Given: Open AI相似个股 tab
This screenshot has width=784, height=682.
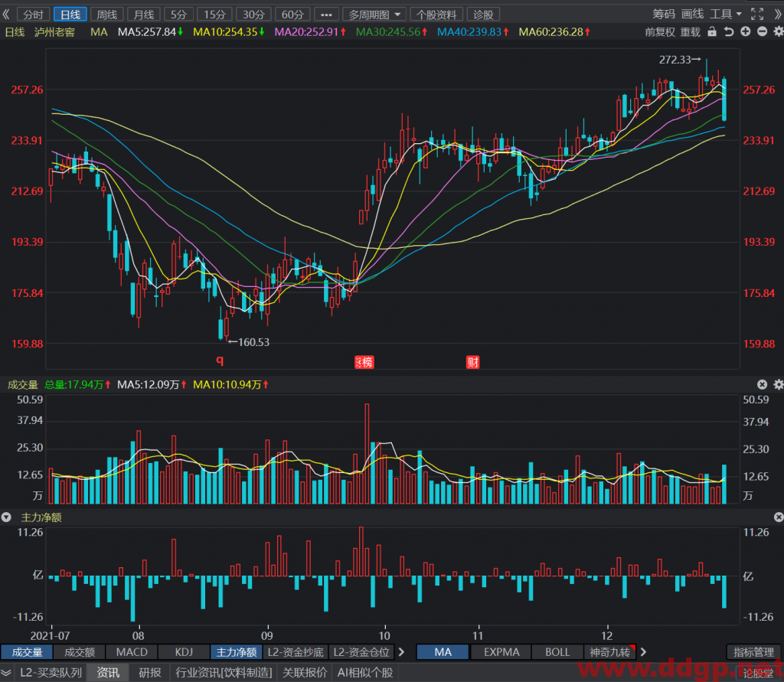Looking at the screenshot, I should [x=365, y=673].
